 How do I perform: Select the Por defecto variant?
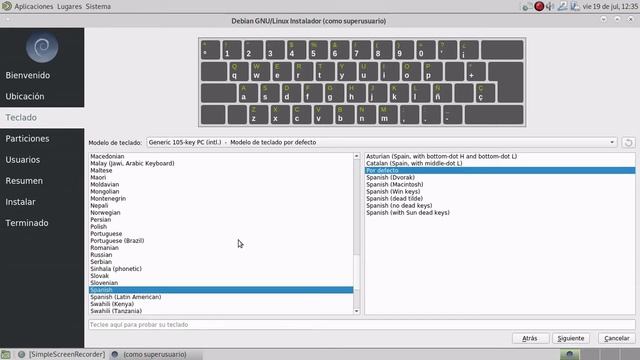500,170
